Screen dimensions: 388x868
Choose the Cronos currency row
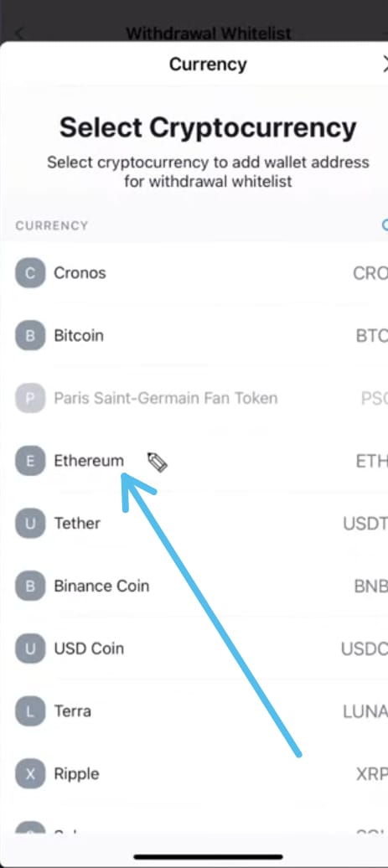tap(194, 273)
